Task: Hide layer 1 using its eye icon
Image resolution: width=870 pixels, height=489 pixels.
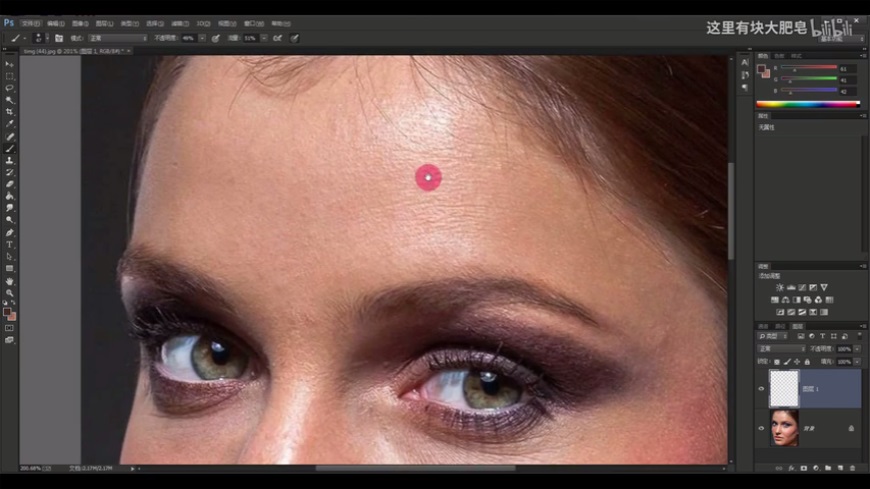Action: click(762, 389)
